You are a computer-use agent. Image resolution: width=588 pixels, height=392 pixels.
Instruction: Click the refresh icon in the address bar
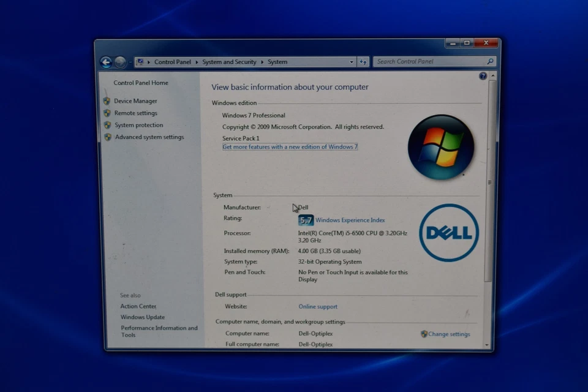pyautogui.click(x=363, y=62)
